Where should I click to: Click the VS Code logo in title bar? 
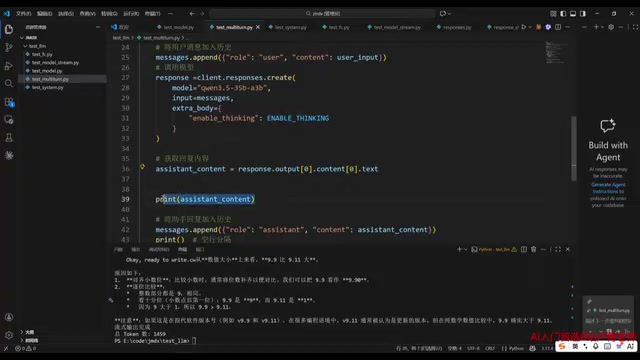(x=7, y=13)
